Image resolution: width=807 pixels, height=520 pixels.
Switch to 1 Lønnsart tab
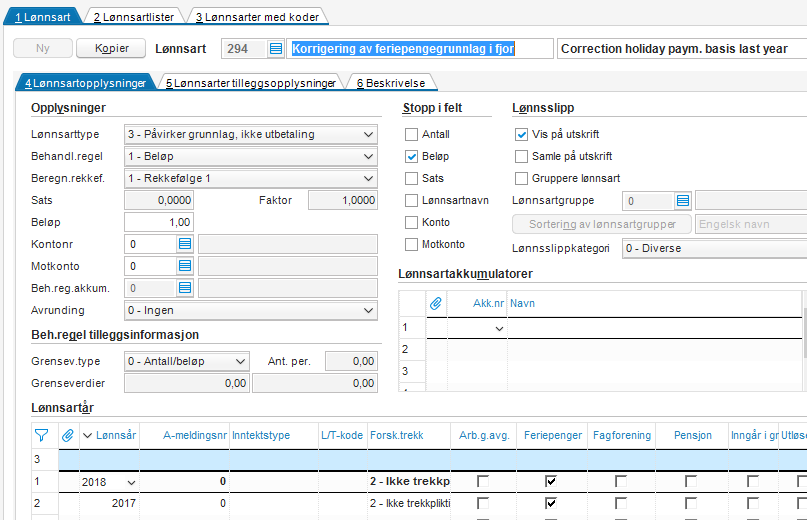tap(43, 17)
